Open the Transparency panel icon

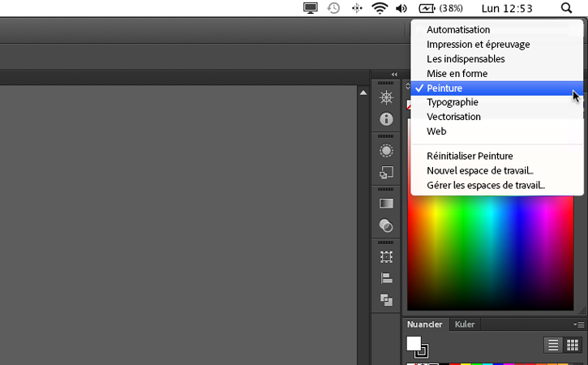386,225
